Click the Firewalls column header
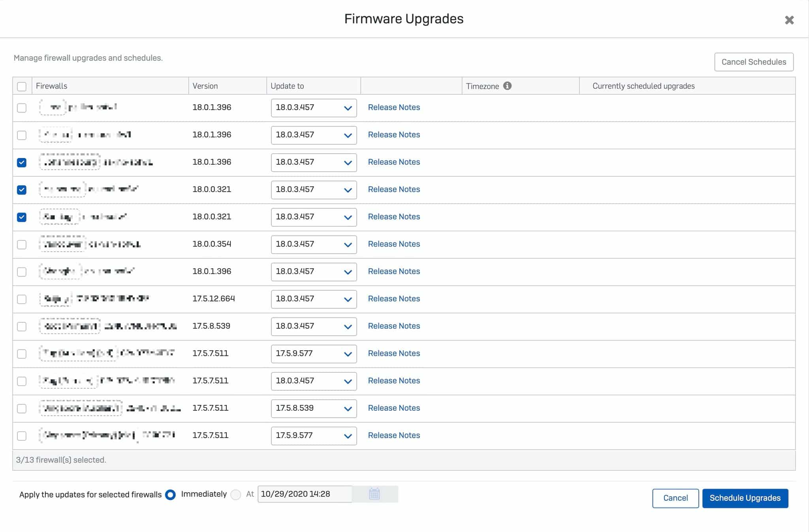The width and height of the screenshot is (809, 532). tap(52, 86)
